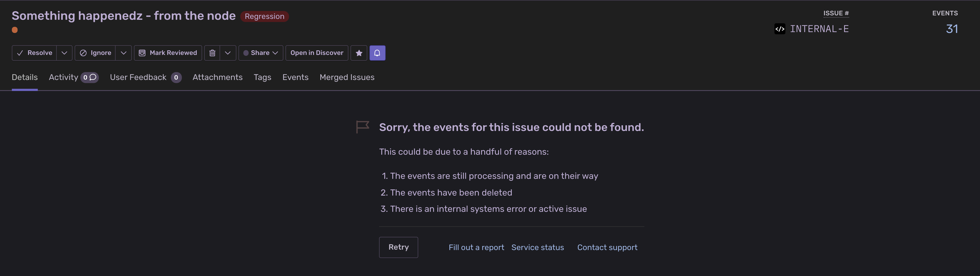Expand the Ignore dropdown arrow
Viewport: 980px width, 276px height.
pos(123,53)
